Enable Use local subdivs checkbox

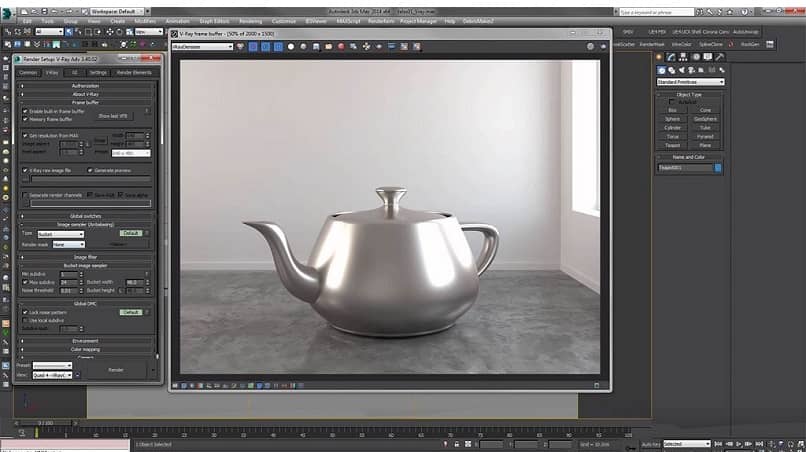(x=25, y=320)
